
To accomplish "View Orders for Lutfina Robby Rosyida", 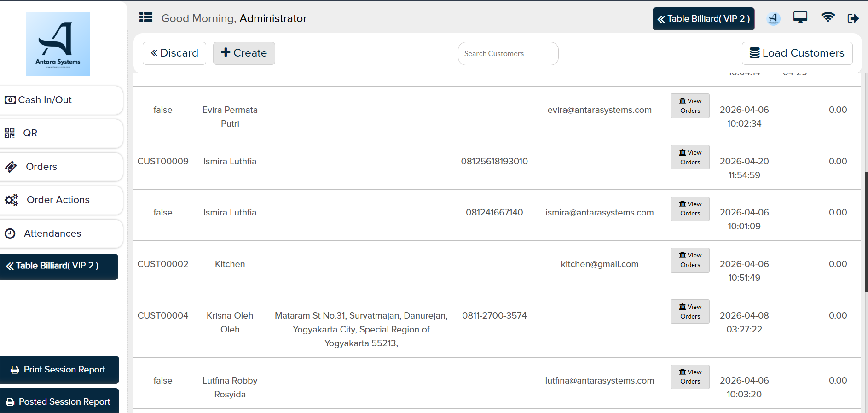I will [x=690, y=377].
